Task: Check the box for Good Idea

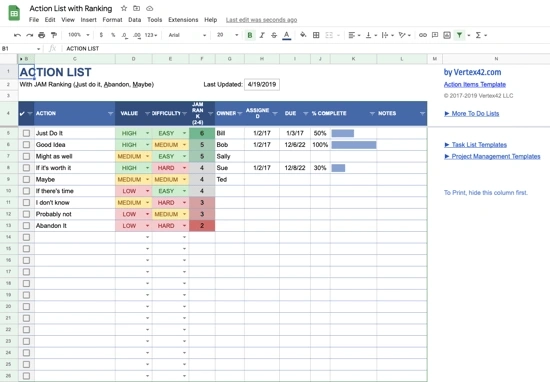Action: point(26,145)
